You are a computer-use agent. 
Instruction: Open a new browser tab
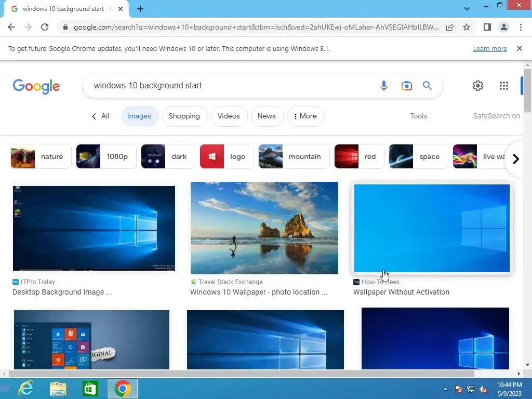coord(140,9)
